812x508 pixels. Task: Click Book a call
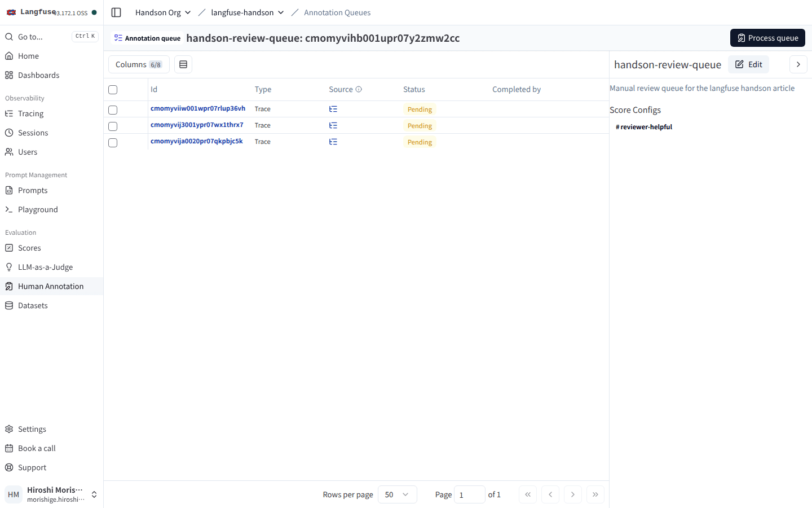coord(51,448)
